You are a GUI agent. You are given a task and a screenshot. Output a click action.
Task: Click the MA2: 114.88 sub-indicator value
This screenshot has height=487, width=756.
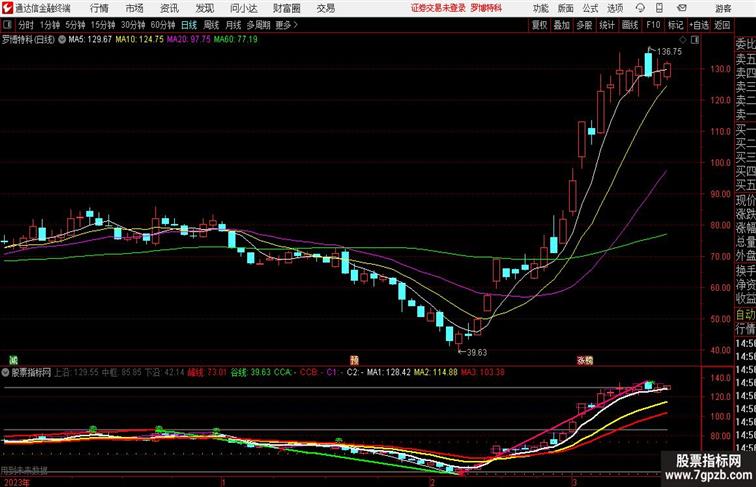[435, 372]
